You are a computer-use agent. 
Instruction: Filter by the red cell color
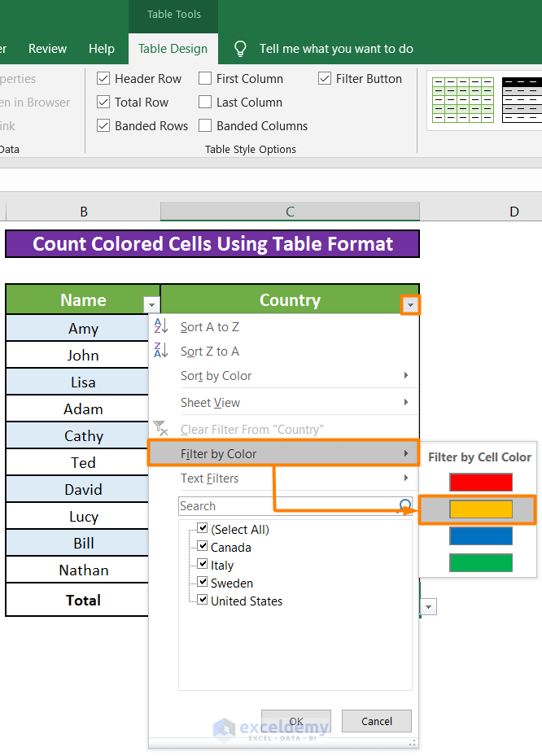pyautogui.click(x=481, y=483)
